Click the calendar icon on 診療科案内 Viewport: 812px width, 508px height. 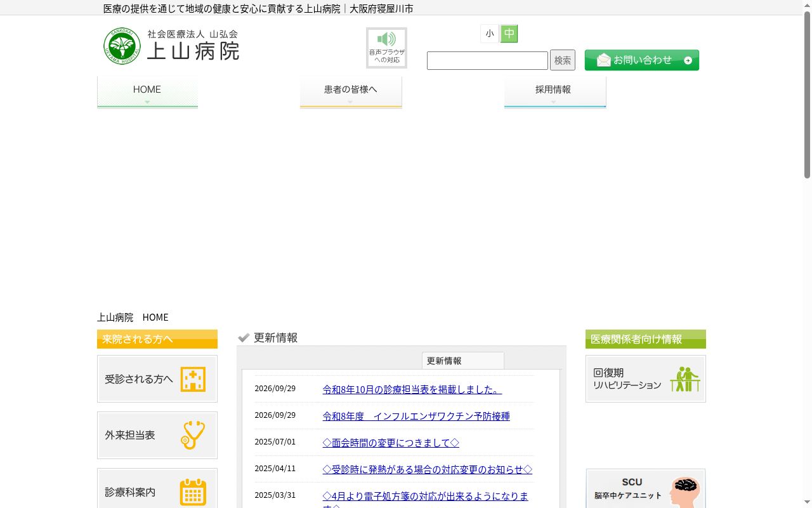(193, 492)
